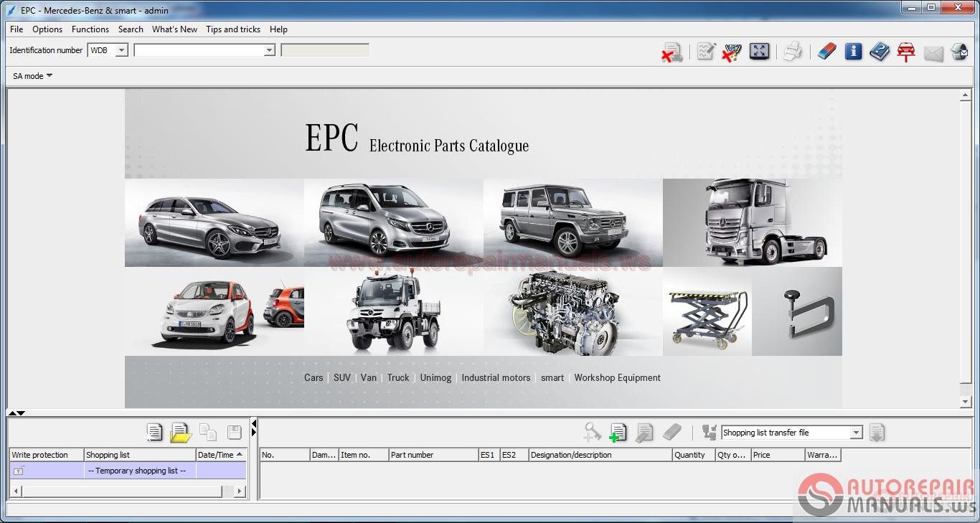The width and height of the screenshot is (980, 523).
Task: Click the save shopping list floppy icon
Action: (234, 433)
